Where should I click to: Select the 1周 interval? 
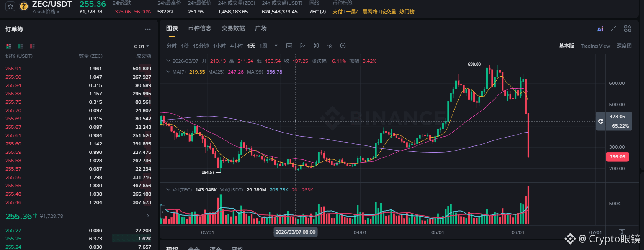263,46
